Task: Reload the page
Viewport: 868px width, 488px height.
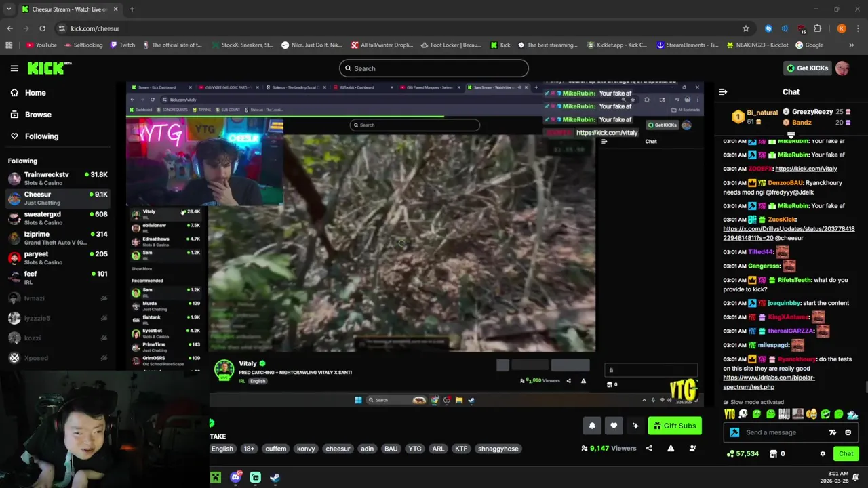Action: 42,28
